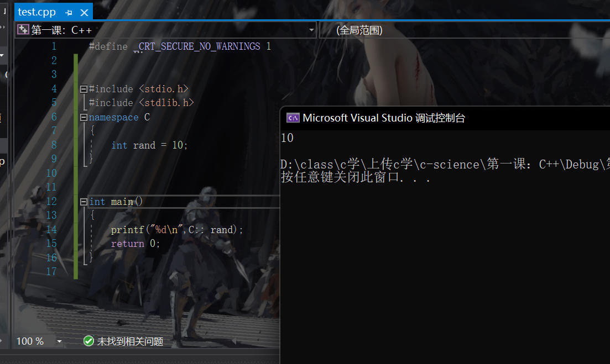The height and width of the screenshot is (364, 610).
Task: Click 按任意键关闭此窗口 text in console
Action: pyautogui.click(x=341, y=177)
